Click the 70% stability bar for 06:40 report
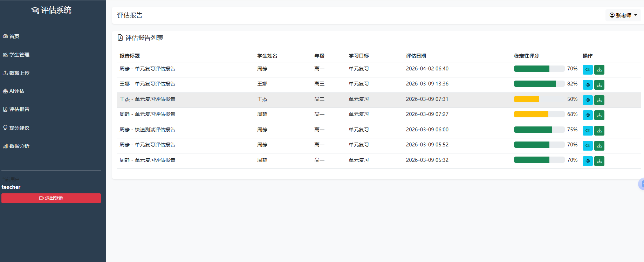 [539, 69]
